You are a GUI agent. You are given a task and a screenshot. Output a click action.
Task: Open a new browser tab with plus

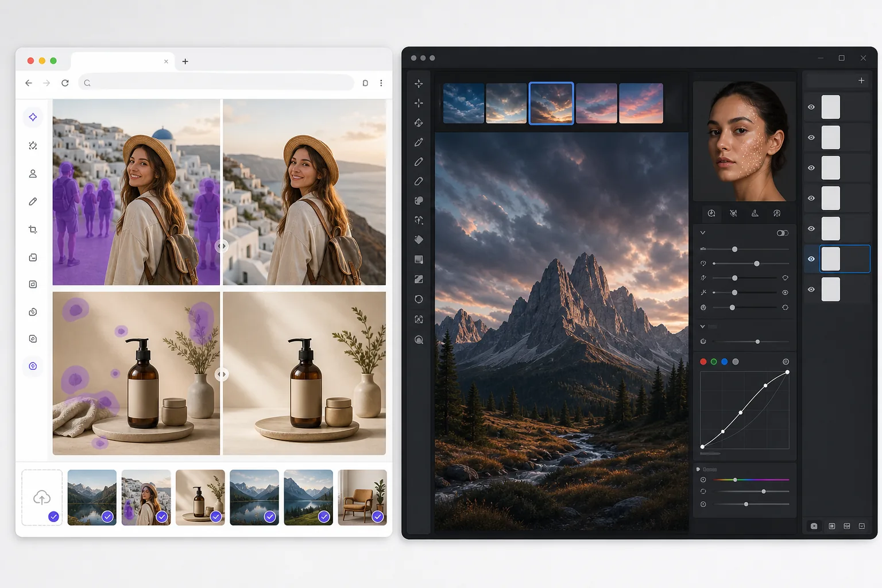(x=185, y=61)
